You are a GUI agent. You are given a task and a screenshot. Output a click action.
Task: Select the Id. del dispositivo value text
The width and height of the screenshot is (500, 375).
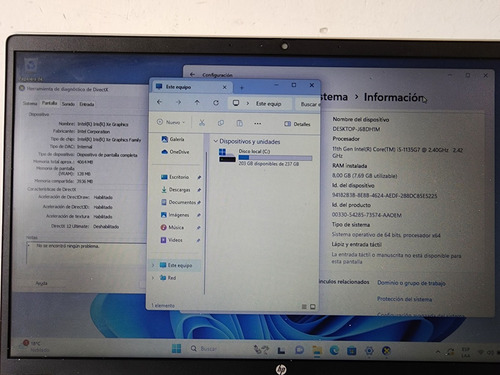tap(384, 195)
